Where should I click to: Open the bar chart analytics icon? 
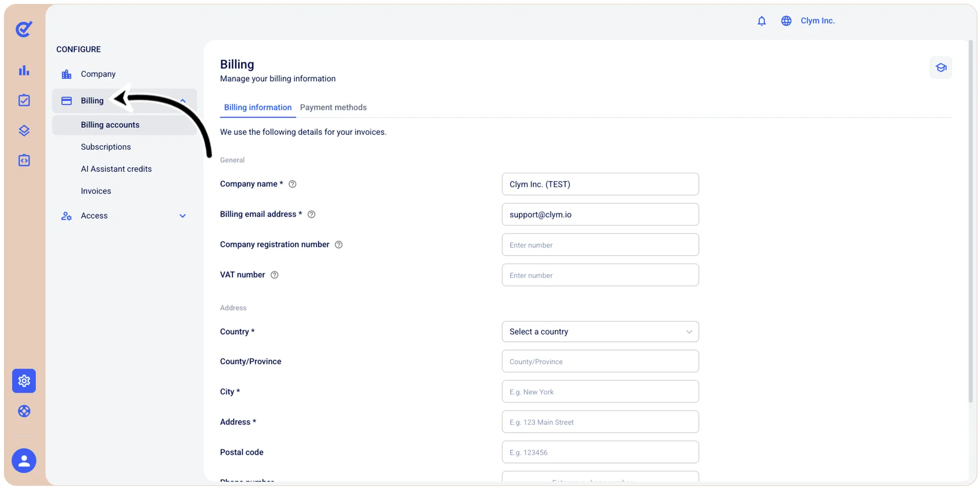click(x=24, y=71)
